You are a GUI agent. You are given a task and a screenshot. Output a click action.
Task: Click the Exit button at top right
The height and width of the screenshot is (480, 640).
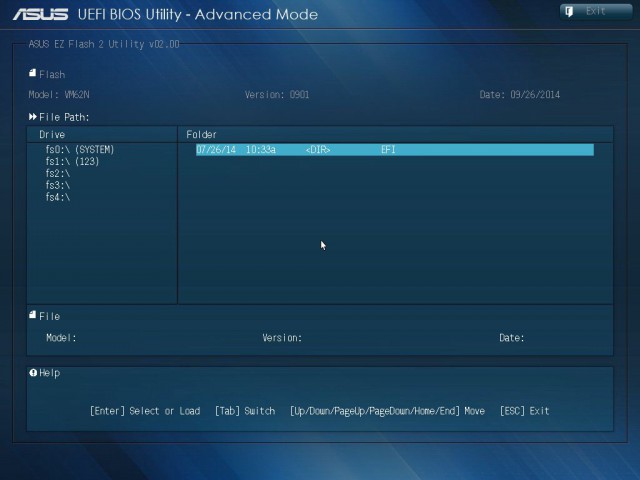(596, 11)
